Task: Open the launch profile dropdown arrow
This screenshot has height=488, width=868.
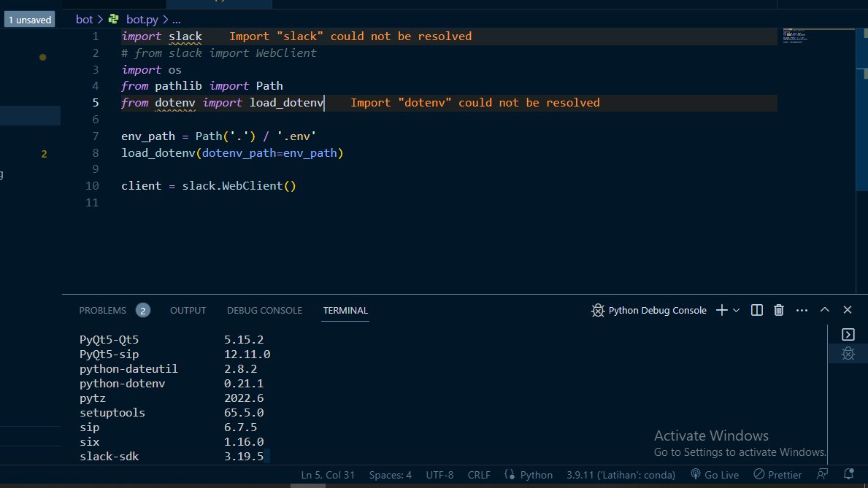Action: [x=737, y=311]
